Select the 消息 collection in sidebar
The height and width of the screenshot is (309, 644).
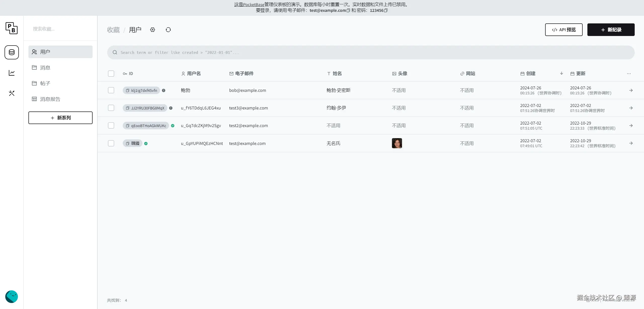[x=45, y=68]
